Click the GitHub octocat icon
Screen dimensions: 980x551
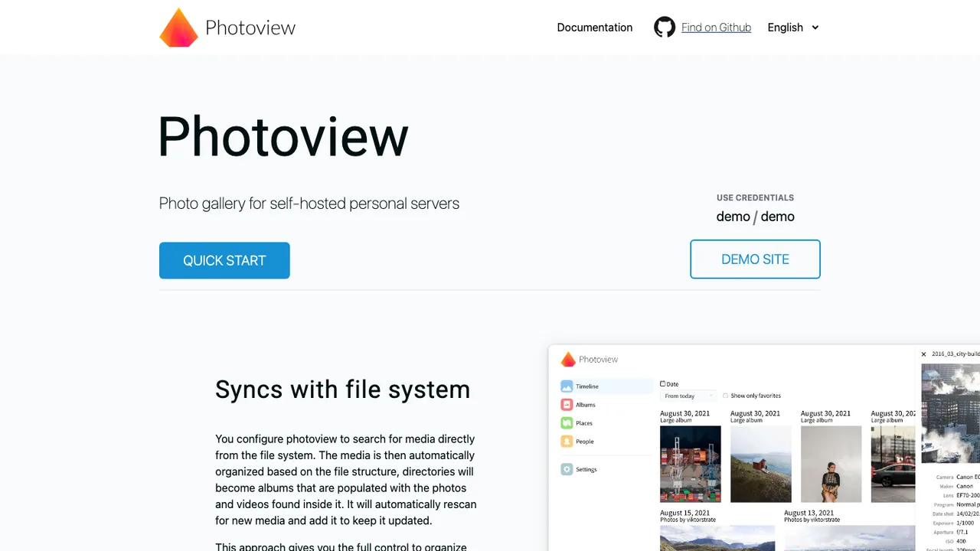tap(665, 28)
